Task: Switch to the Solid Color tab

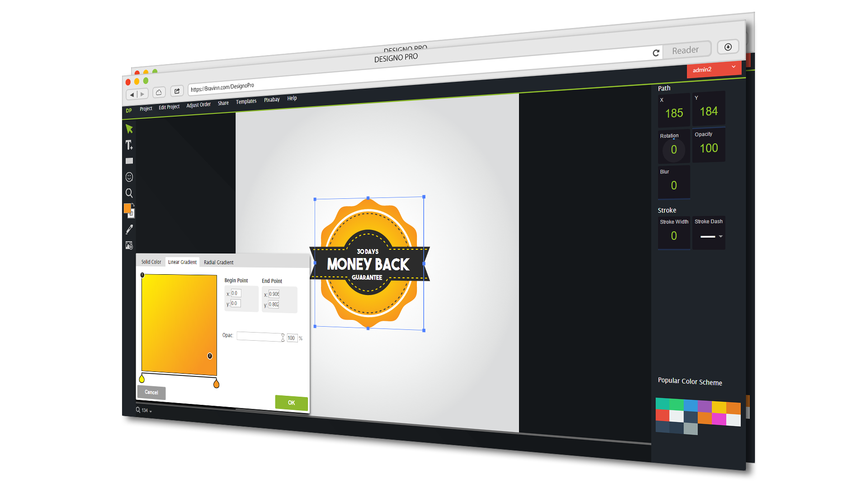Action: click(x=151, y=262)
